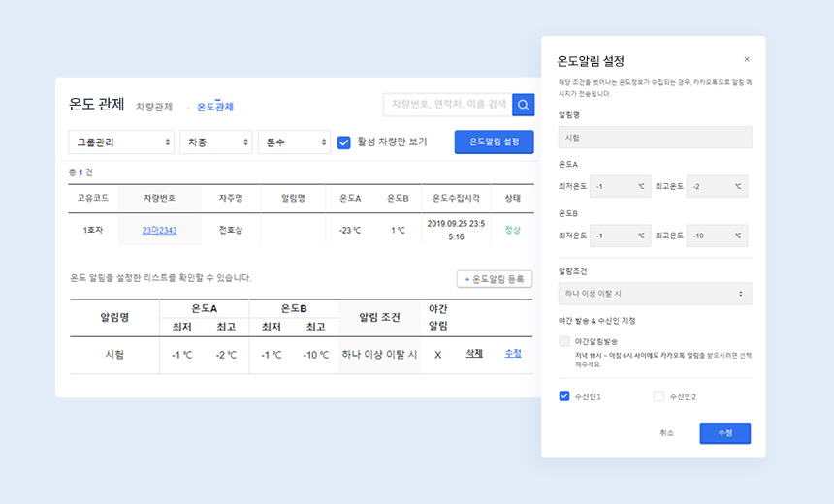Expand the 차종 dropdown
834x504 pixels.
tap(215, 142)
